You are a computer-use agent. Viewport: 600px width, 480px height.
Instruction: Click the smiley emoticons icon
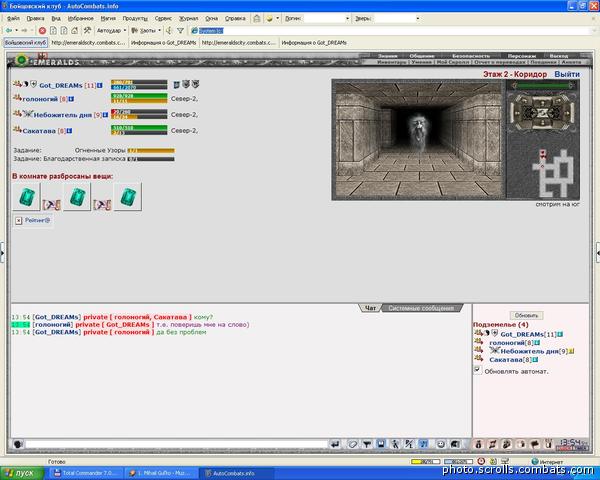[x=441, y=444]
